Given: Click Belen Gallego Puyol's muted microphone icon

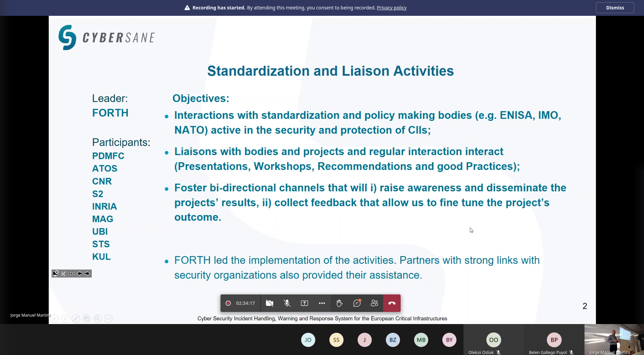Looking at the screenshot, I should click(571, 352).
